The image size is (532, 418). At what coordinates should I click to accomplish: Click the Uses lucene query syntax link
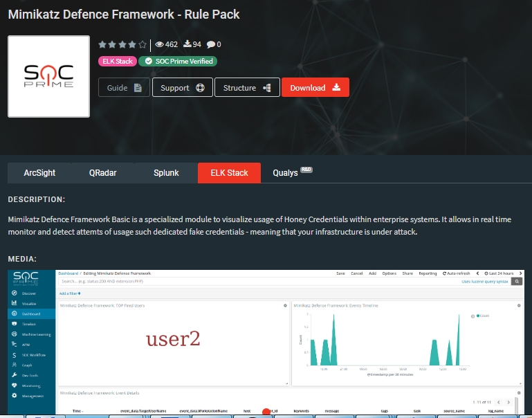pos(484,281)
